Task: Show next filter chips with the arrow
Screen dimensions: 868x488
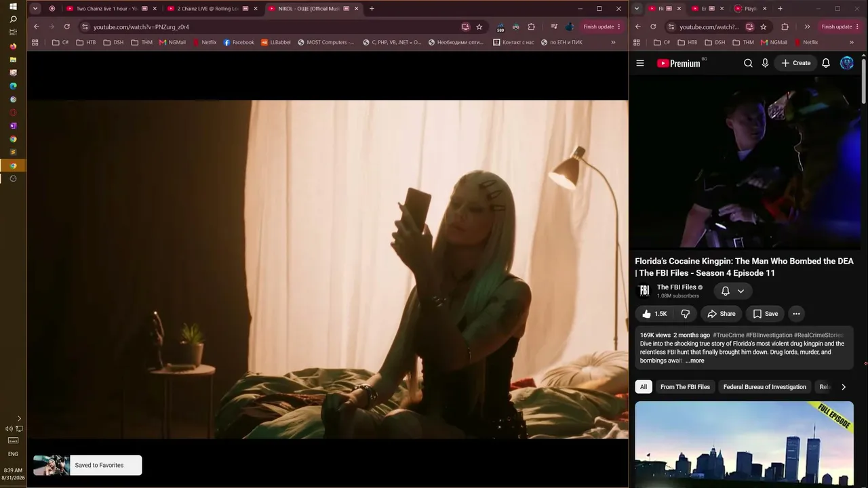Action: [x=844, y=387]
